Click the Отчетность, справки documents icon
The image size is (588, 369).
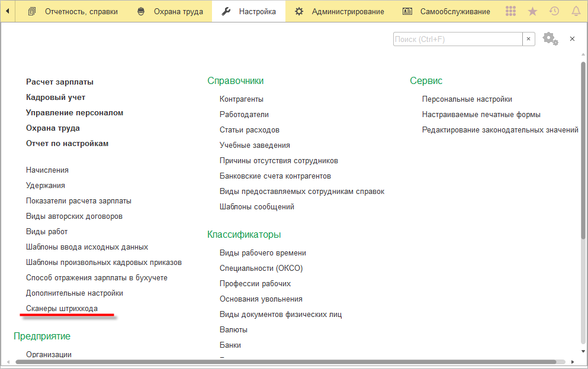pyautogui.click(x=32, y=12)
